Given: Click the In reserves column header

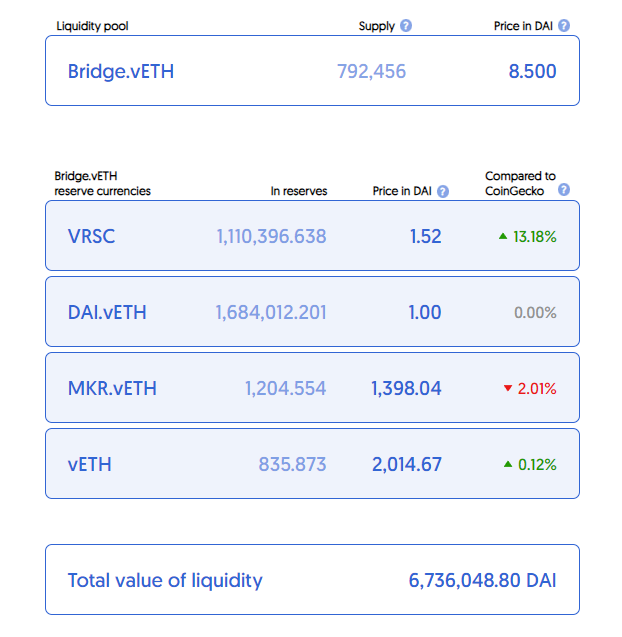Looking at the screenshot, I should (299, 191).
